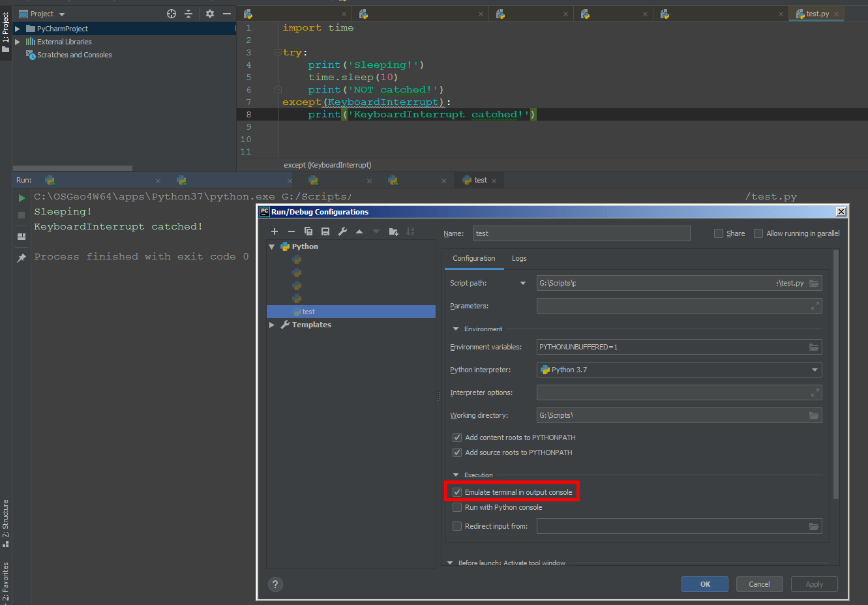Uncheck Add source roots to PYTHONPATH
This screenshot has height=605, width=868.
tap(457, 452)
